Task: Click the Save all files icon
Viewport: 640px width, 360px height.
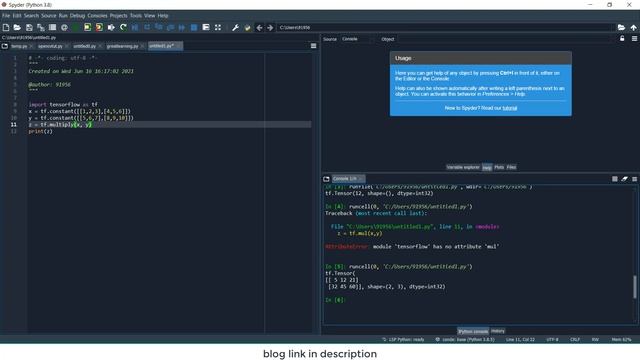Action: (x=41, y=27)
